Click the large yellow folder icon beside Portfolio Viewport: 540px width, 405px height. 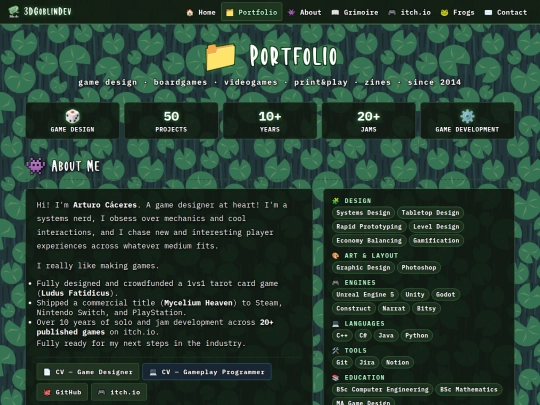pyautogui.click(x=221, y=57)
